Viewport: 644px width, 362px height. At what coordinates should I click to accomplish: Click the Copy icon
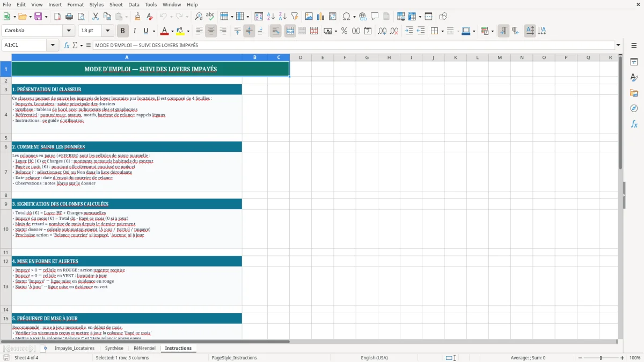pyautogui.click(x=107, y=17)
